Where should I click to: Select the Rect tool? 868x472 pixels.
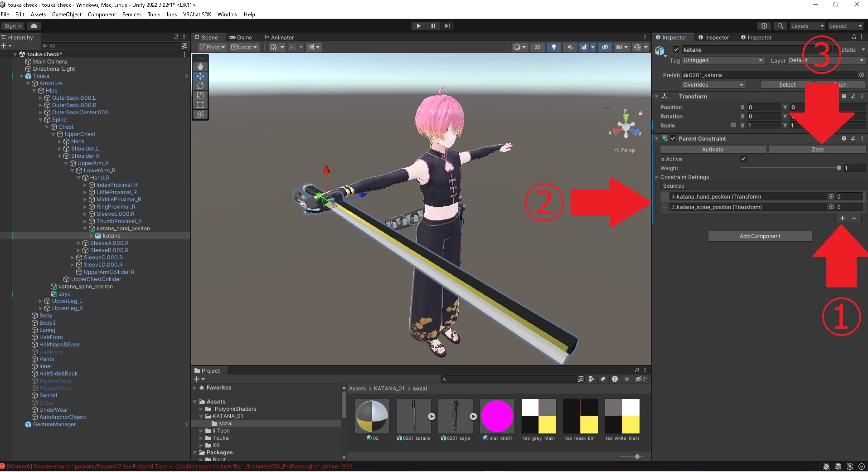[x=200, y=105]
